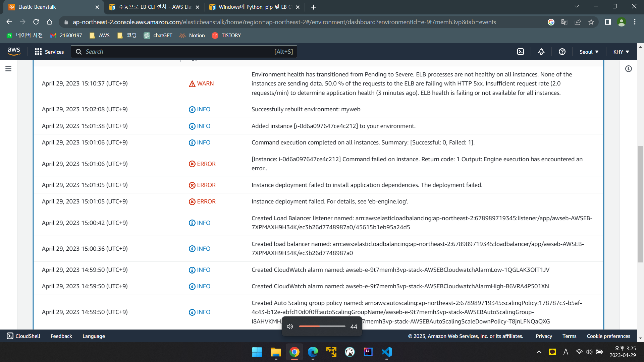
Task: Open the tab search chevron in Chrome
Action: (577, 6)
